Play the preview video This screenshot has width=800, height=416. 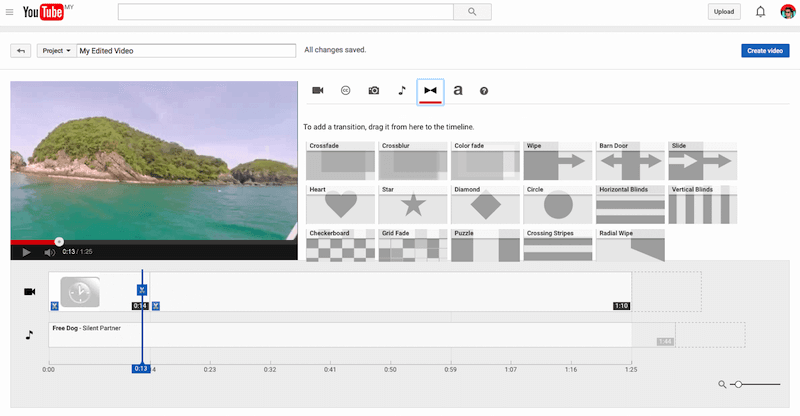(27, 252)
